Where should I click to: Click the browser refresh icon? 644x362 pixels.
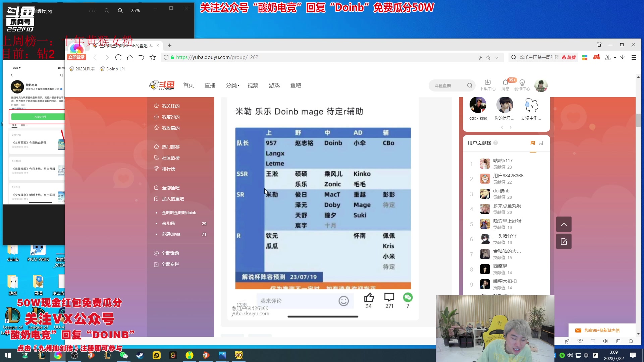click(118, 57)
